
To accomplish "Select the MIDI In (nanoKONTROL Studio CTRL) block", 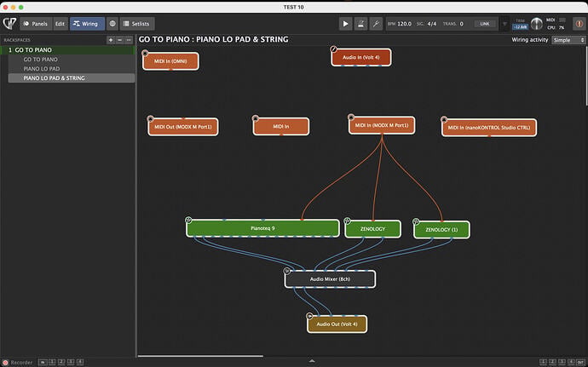I will (489, 128).
